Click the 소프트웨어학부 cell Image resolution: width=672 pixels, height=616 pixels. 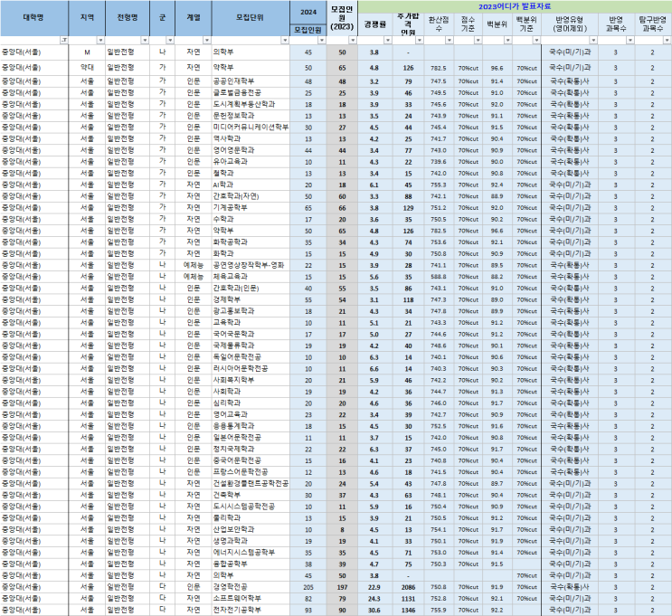[251, 599]
